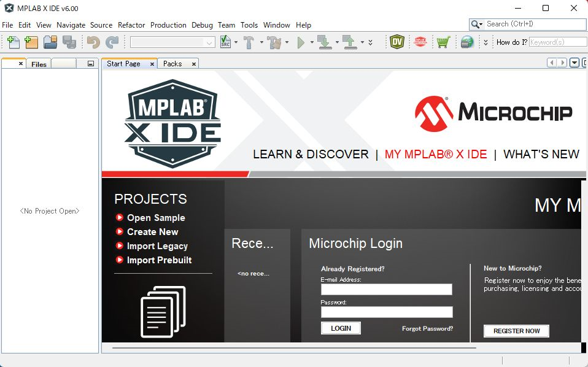Open the MPLAB Data Visualizer DV icon
The image size is (588, 367).
pos(397,42)
